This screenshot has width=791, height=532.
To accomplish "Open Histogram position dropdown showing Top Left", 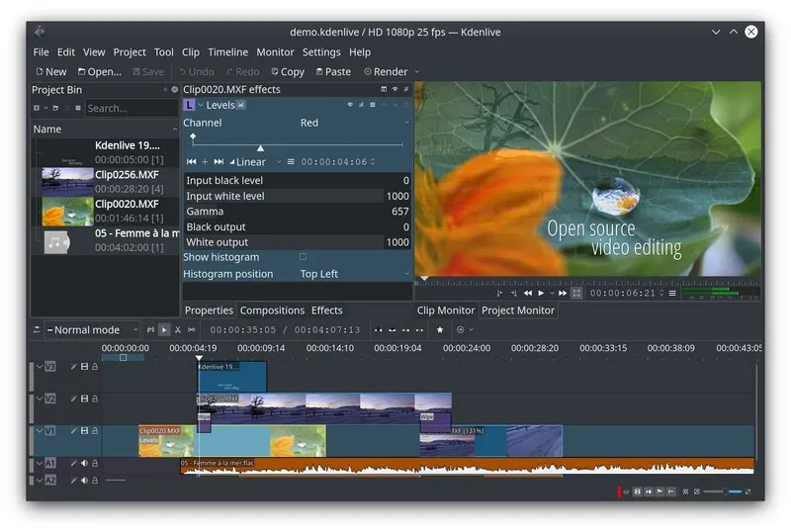I will point(354,274).
